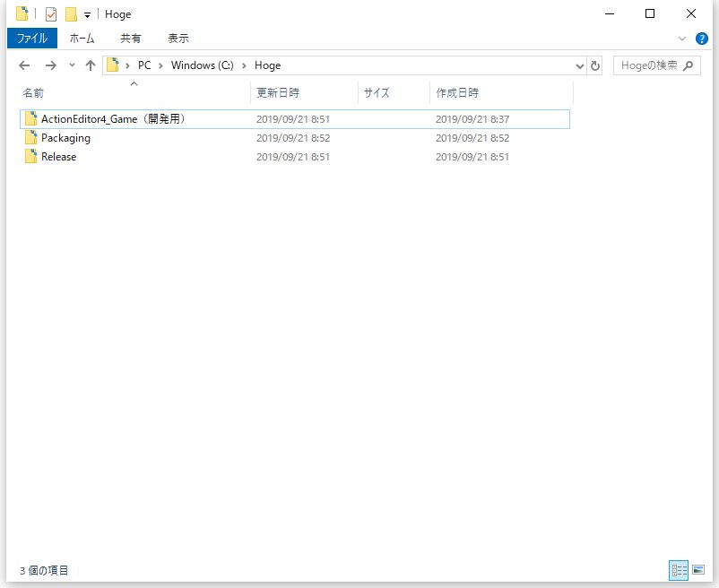Expand the ribbon with the chevron
Viewport: 719px width, 588px height.
tap(682, 39)
